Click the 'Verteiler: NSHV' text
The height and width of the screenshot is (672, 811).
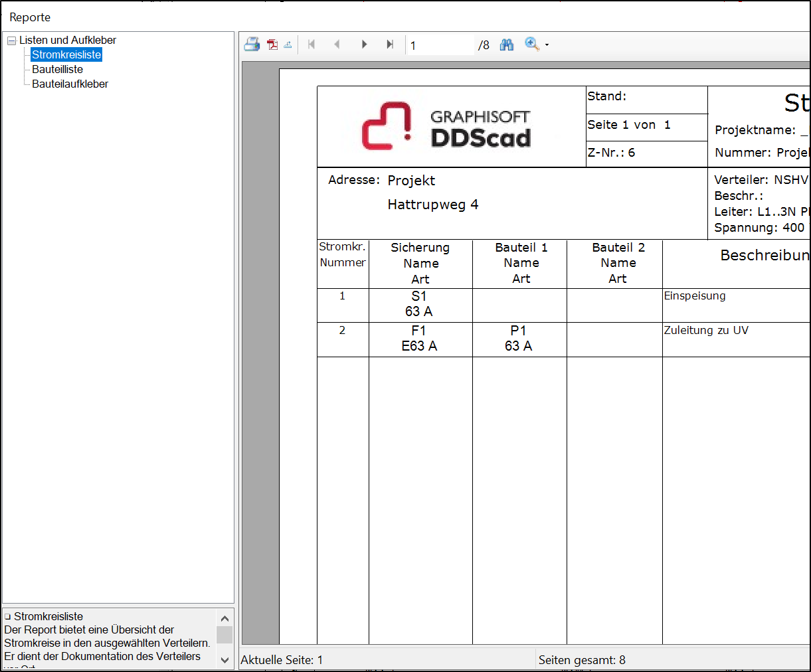pyautogui.click(x=761, y=180)
